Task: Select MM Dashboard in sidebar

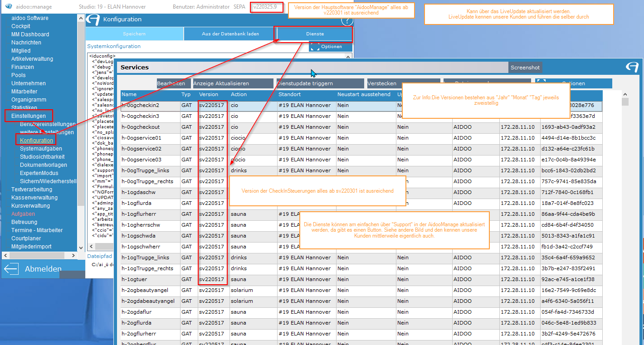Action: (30, 34)
